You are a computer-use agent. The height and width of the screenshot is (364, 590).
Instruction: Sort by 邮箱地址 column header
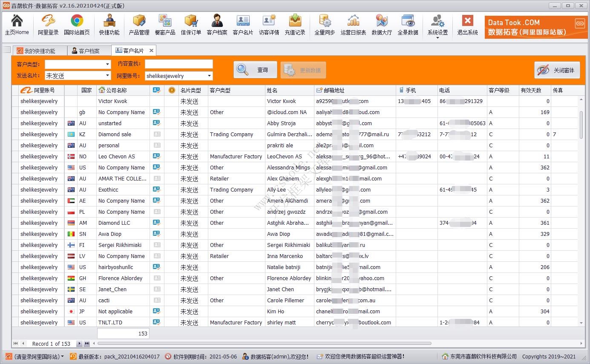[355, 90]
